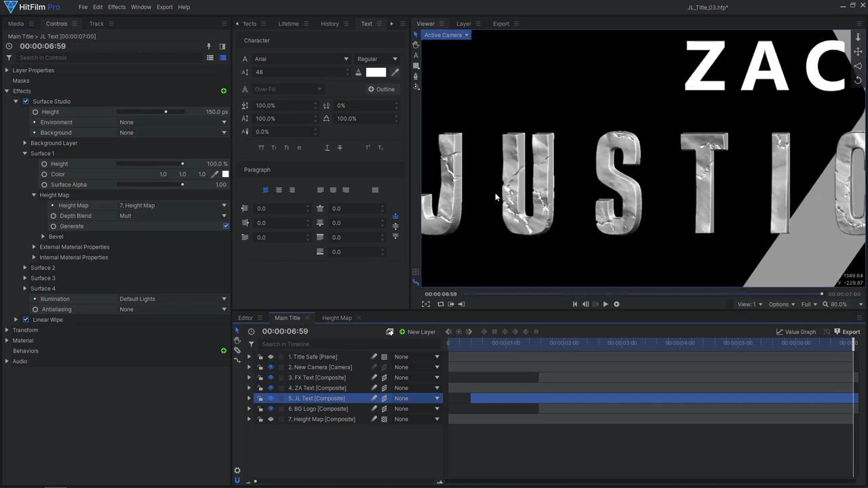868x488 pixels.
Task: Select the timeline hand tool
Action: 237,340
